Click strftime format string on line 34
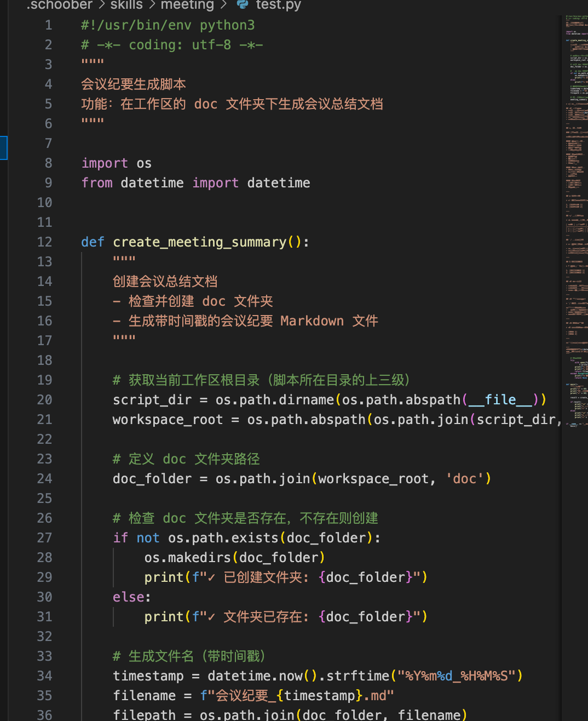 (x=456, y=676)
